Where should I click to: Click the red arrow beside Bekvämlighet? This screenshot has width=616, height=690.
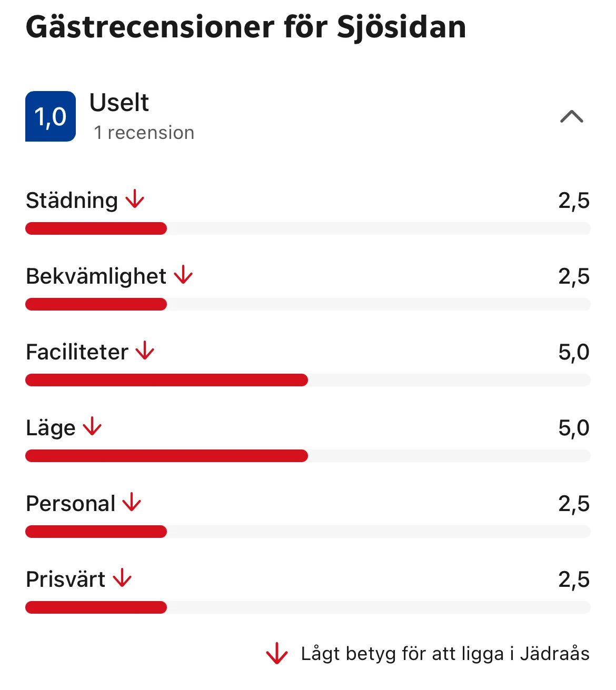pyautogui.click(x=183, y=275)
